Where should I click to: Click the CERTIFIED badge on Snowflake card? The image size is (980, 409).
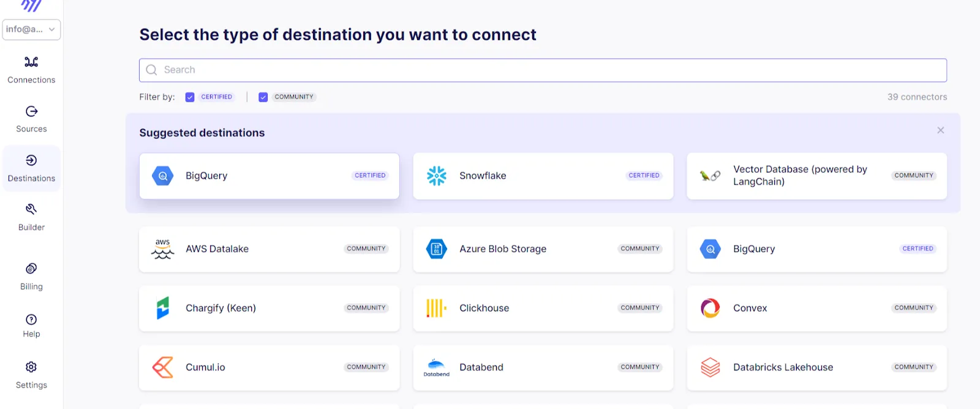point(644,176)
